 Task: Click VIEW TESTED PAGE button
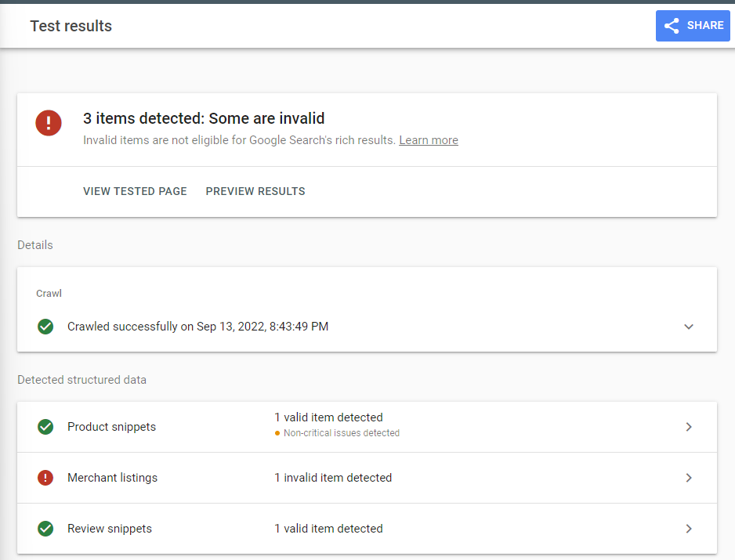tap(135, 191)
